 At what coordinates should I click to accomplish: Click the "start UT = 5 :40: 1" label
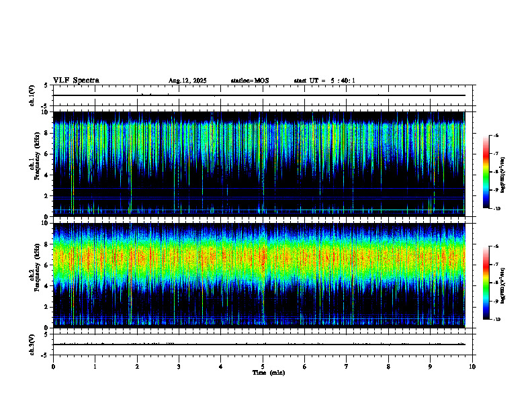[324, 81]
